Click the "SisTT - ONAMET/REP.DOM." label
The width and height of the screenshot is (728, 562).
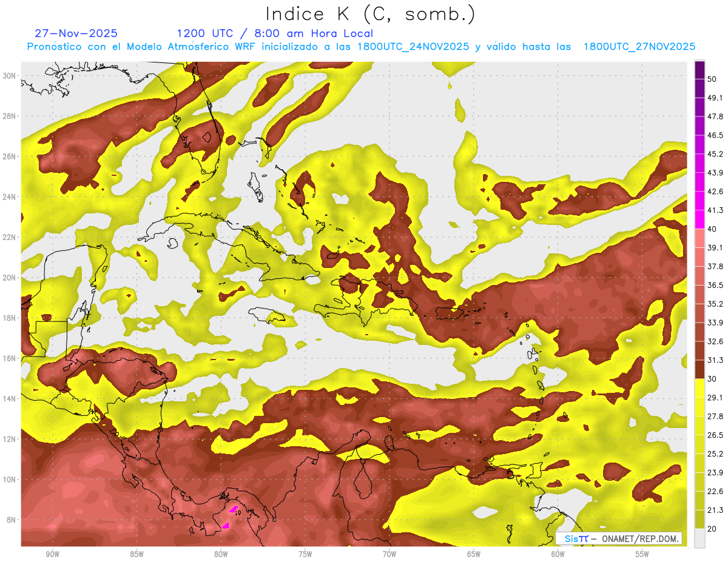tap(619, 538)
